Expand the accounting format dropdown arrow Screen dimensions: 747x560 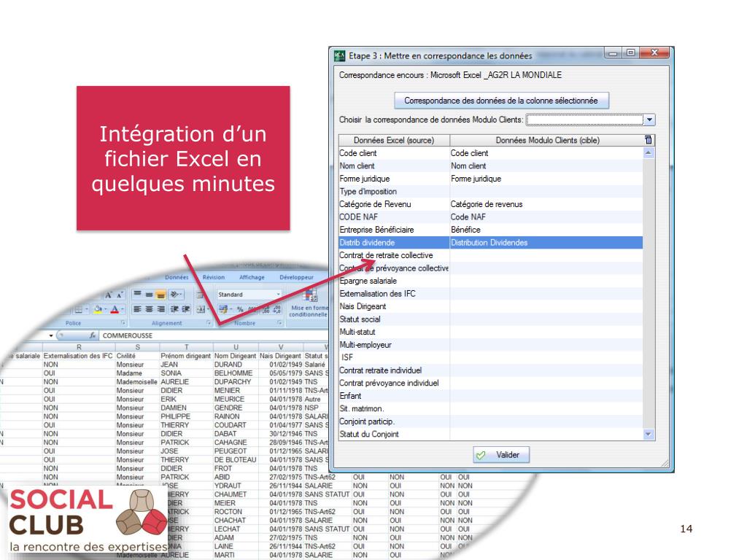point(231,309)
